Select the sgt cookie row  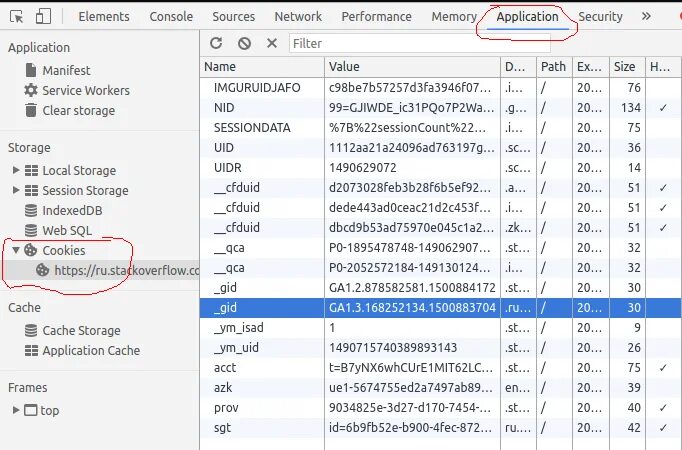click(x=440, y=427)
